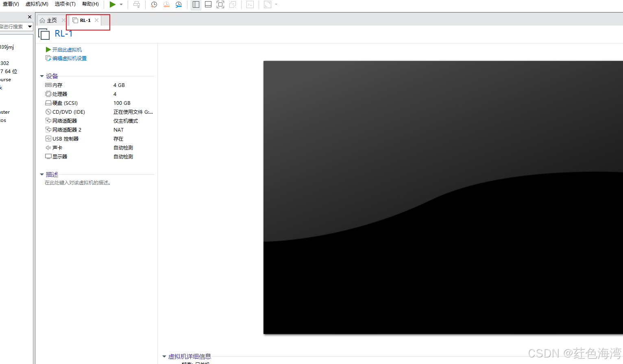Select the 硬盘 (SCSI) device row
Screen dimensions: 623x364
(x=99, y=103)
